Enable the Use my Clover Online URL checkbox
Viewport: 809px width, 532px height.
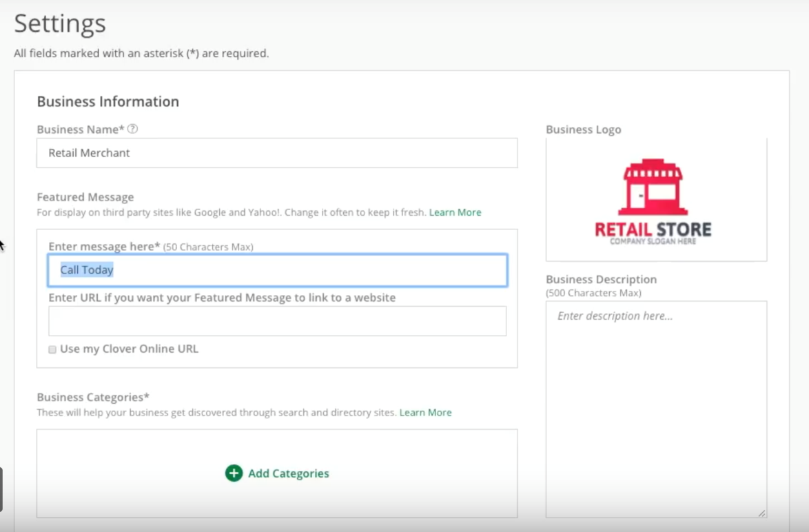pyautogui.click(x=52, y=349)
